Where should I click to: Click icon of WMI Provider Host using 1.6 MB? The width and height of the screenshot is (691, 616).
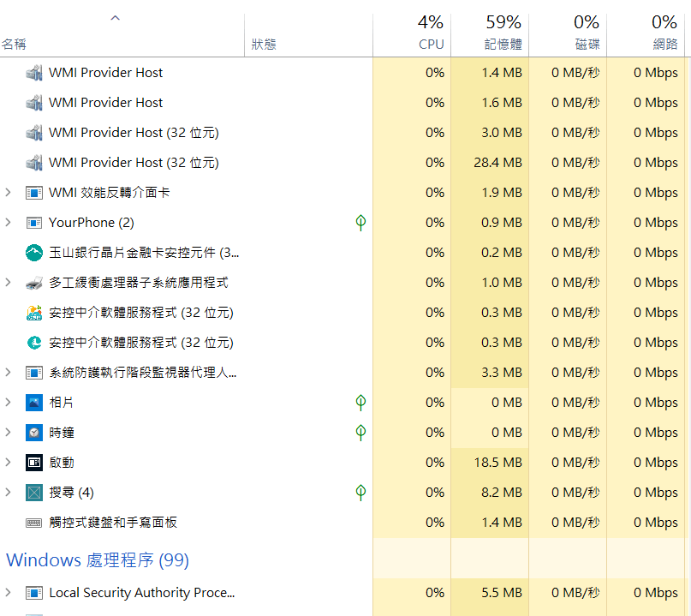tap(34, 103)
